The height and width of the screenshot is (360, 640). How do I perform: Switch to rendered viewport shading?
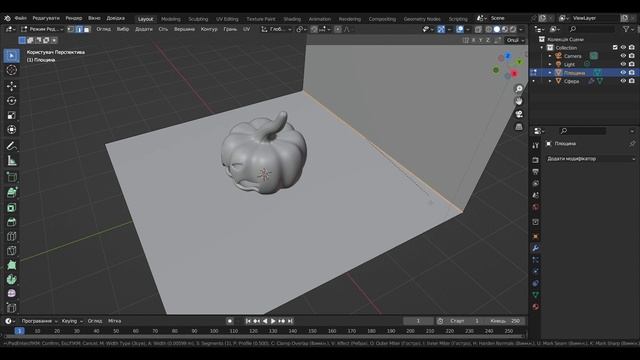(513, 29)
